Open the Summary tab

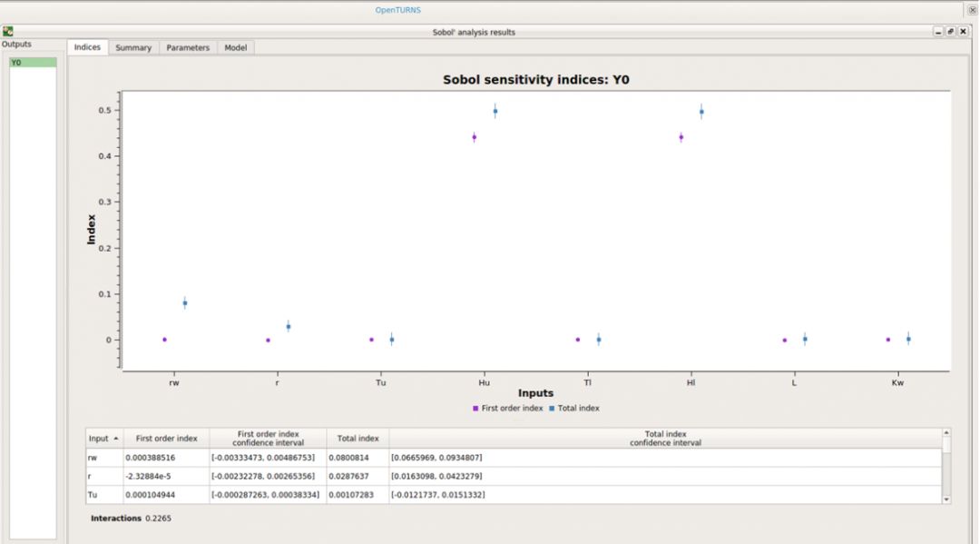[x=133, y=47]
